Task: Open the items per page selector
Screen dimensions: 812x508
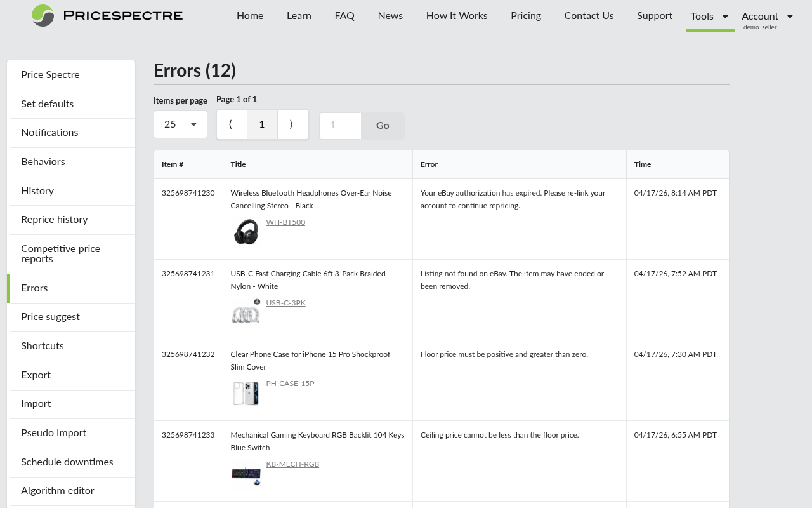Action: (180, 124)
